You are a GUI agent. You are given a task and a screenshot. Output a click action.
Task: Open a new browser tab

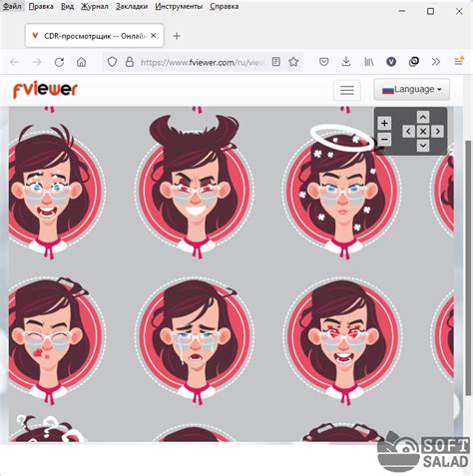point(177,36)
